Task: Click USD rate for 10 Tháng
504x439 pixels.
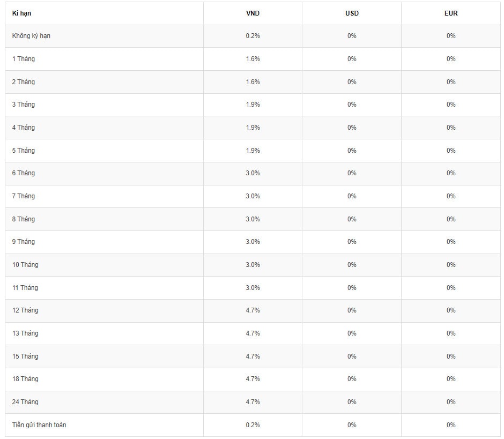Action: click(x=352, y=265)
